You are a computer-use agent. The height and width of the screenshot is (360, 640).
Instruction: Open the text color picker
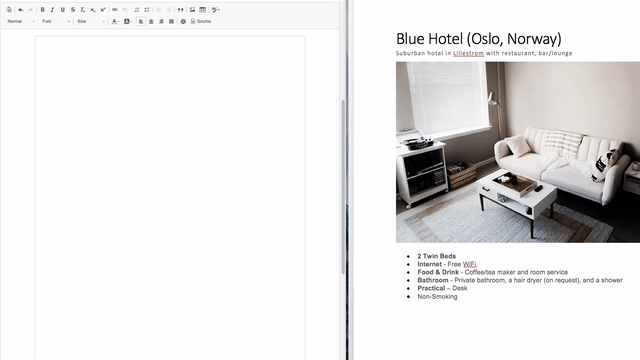(116, 21)
